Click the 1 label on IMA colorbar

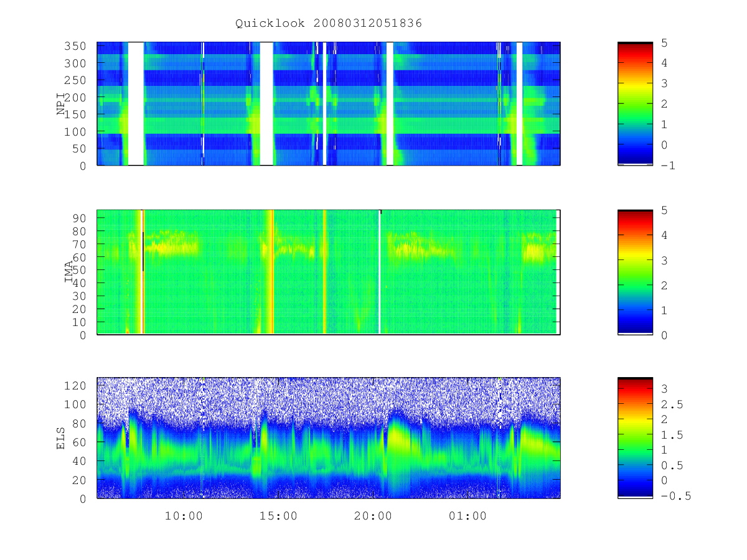pos(664,310)
